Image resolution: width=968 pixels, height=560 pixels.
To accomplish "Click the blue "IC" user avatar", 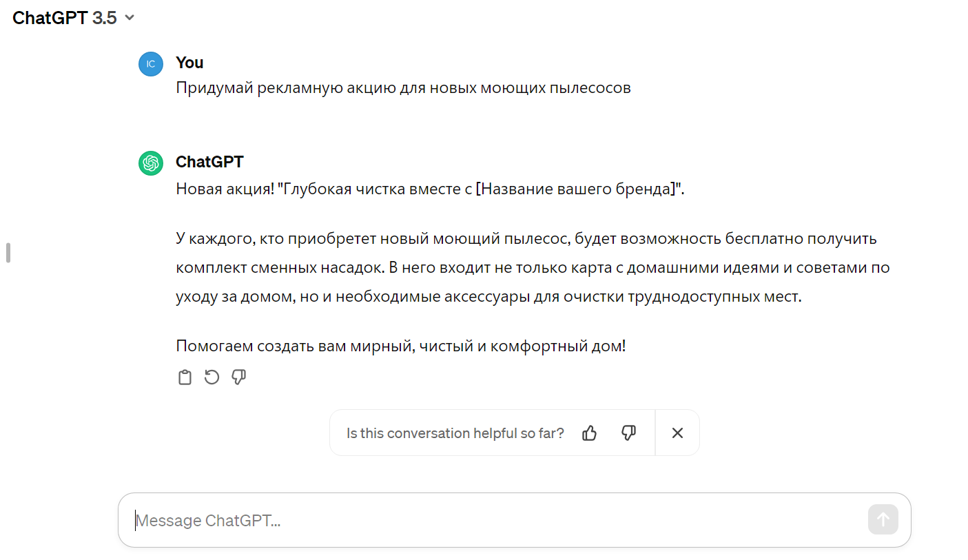I will pyautogui.click(x=150, y=63).
